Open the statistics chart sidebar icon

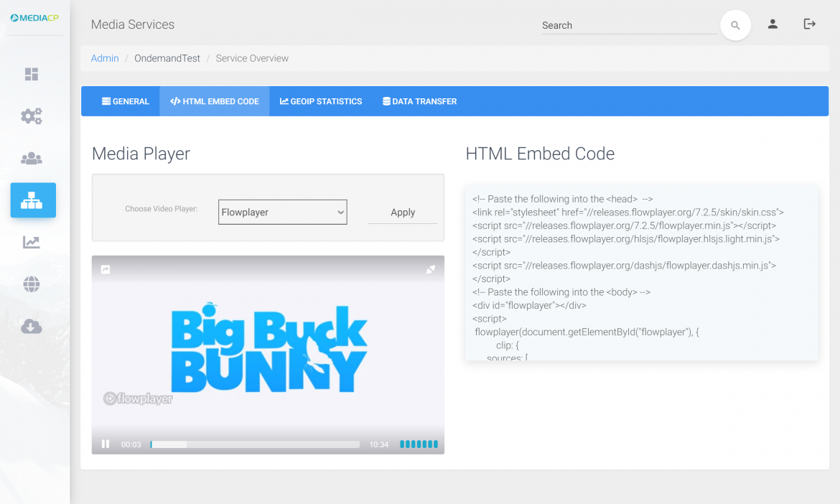tap(32, 243)
